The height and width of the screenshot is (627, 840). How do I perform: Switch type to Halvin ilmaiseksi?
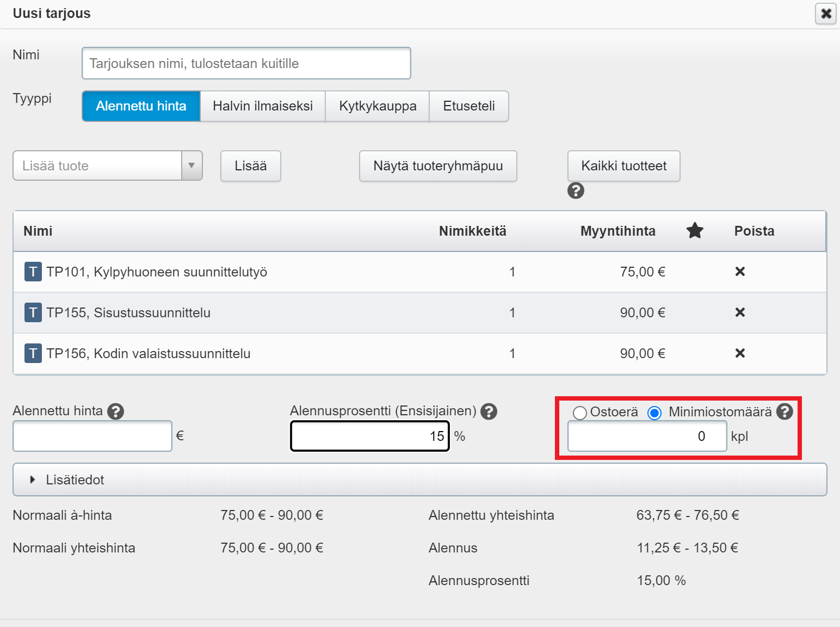pyautogui.click(x=263, y=106)
